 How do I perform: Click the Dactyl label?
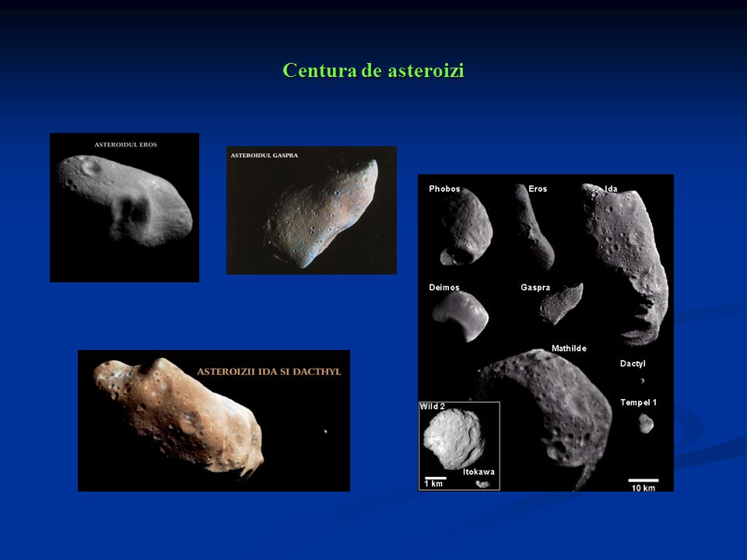tap(633, 363)
